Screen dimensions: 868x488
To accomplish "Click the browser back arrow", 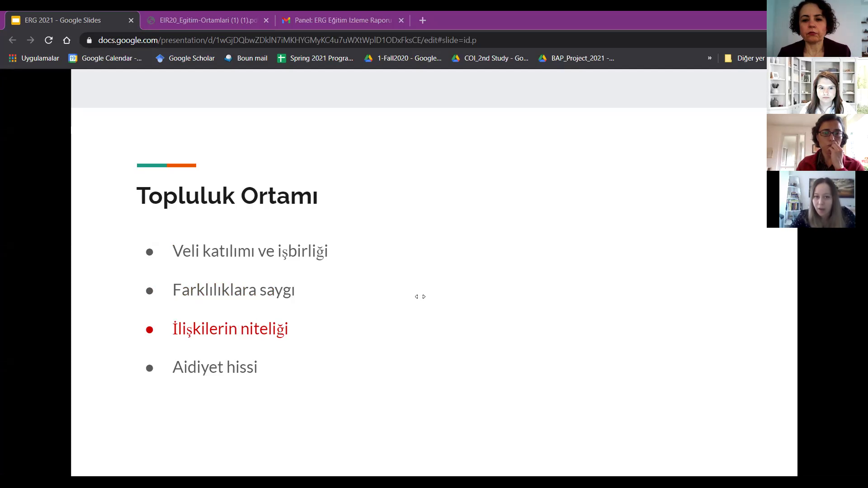I will pyautogui.click(x=12, y=40).
